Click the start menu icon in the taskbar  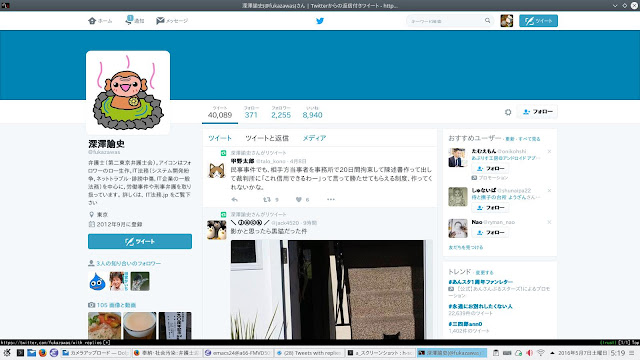pyautogui.click(x=7, y=353)
